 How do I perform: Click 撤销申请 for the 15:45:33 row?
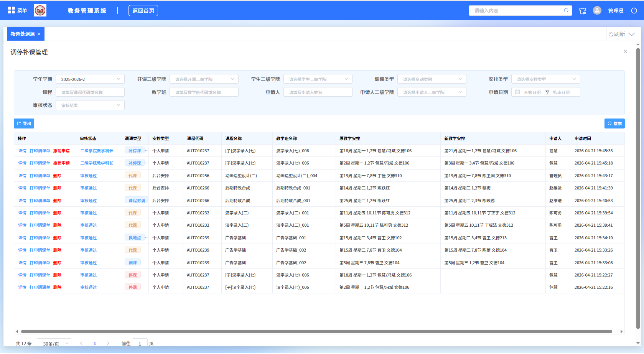tap(61, 151)
